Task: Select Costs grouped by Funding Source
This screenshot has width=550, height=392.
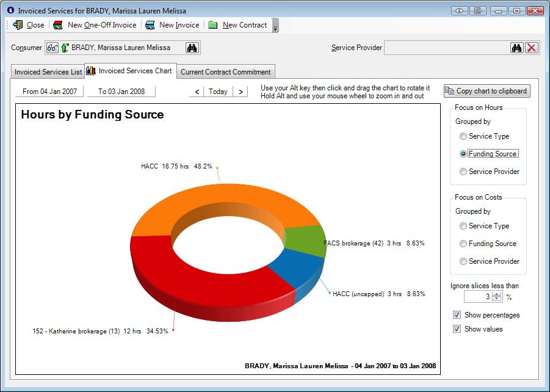Action: tap(488, 244)
